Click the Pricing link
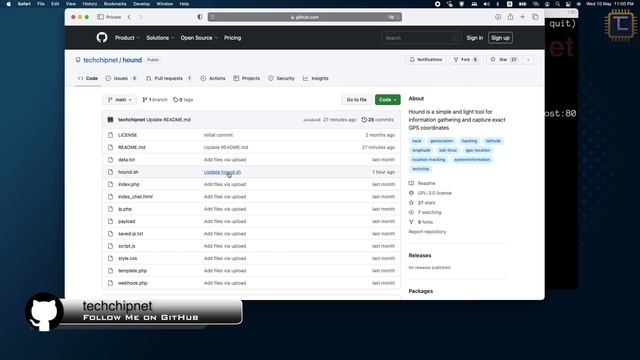Image resolution: width=640 pixels, height=360 pixels. click(x=232, y=38)
